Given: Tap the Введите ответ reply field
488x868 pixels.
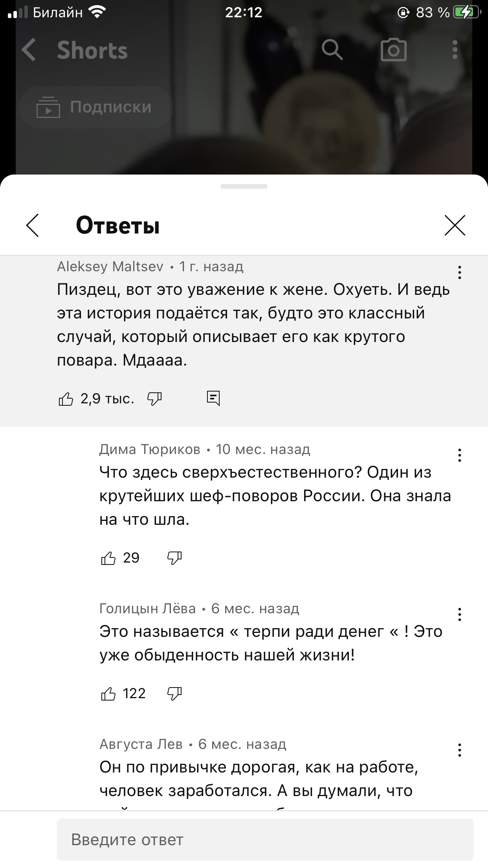Looking at the screenshot, I should [x=265, y=840].
